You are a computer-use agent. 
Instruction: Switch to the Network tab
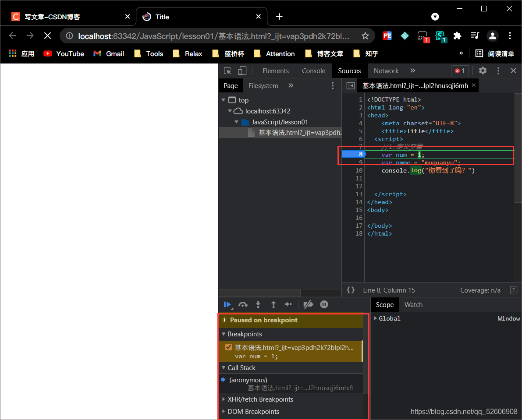pyautogui.click(x=386, y=71)
